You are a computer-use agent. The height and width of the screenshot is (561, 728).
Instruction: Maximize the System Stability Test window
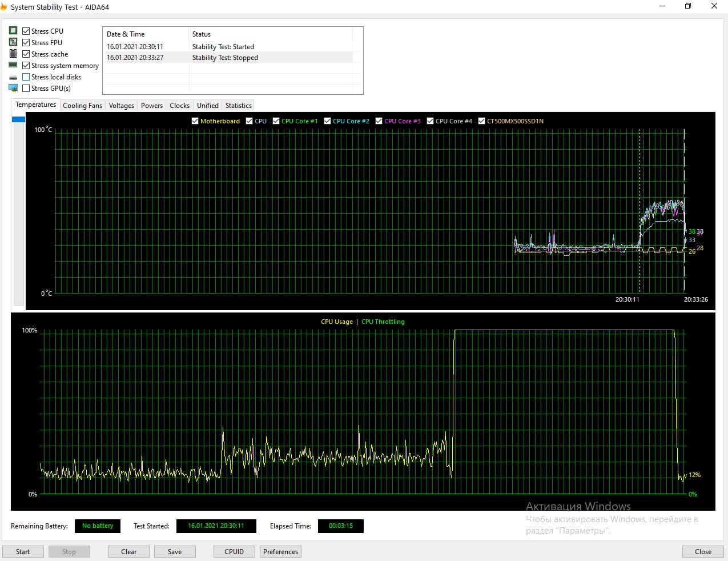(x=688, y=6)
